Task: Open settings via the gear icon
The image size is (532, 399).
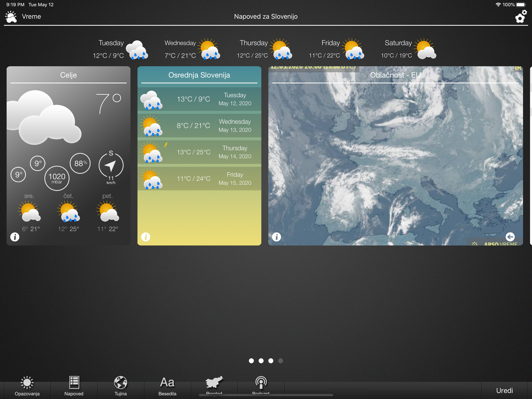Action: [521, 16]
